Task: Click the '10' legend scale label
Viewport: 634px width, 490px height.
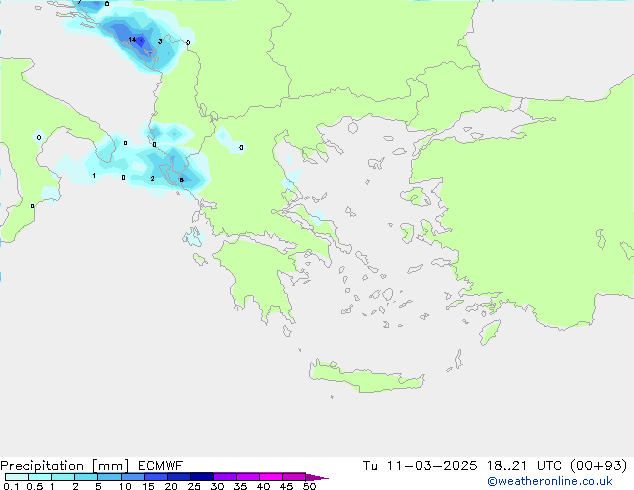Action: click(x=125, y=486)
